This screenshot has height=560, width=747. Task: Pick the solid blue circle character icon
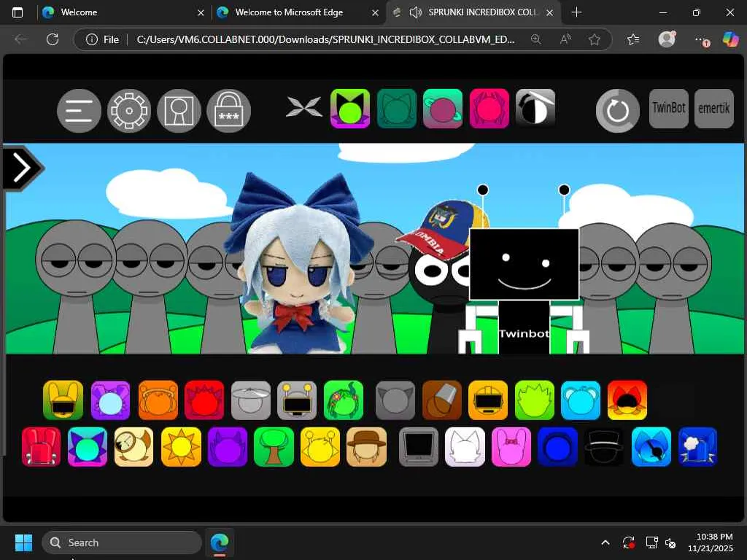557,447
